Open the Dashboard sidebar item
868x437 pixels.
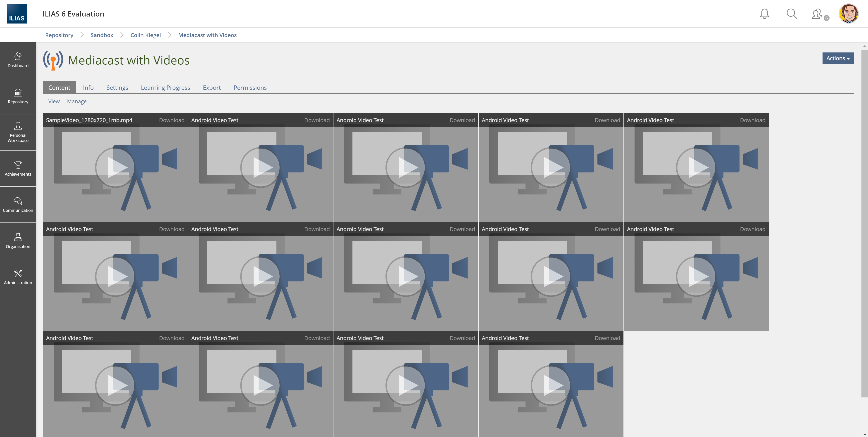[x=18, y=60]
